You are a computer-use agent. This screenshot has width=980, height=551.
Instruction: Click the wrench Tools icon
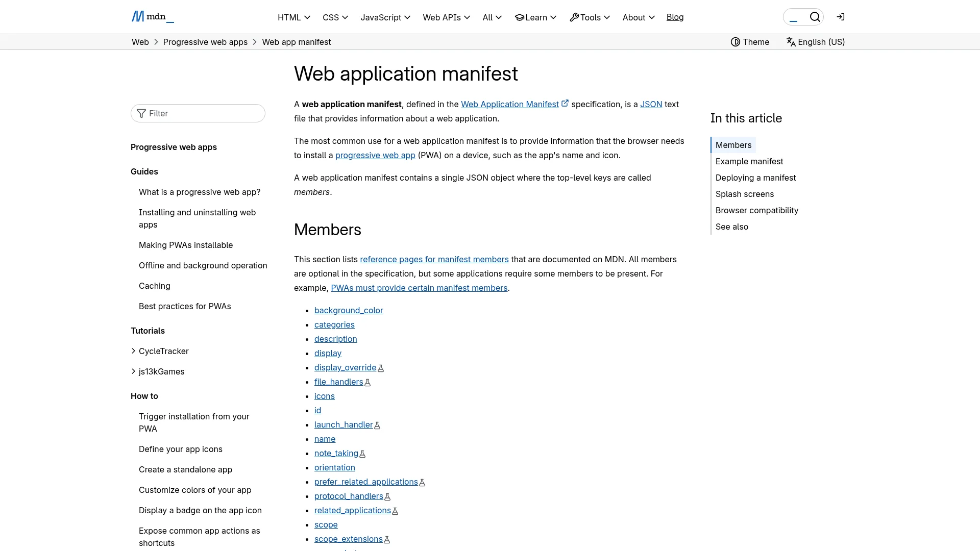coord(574,17)
